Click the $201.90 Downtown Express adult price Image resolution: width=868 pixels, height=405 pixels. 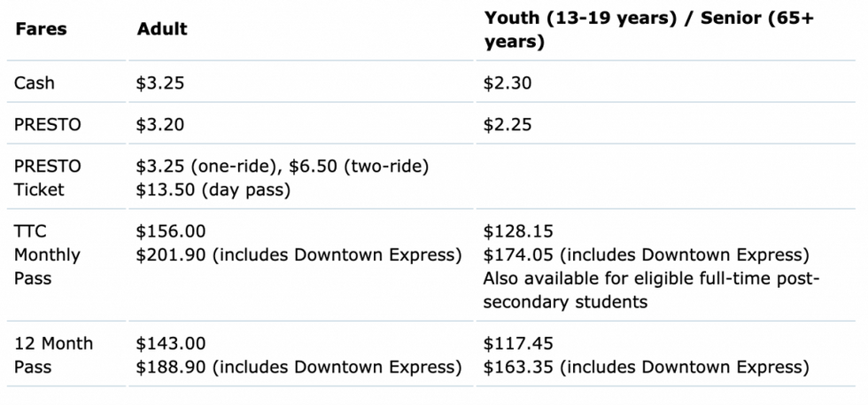299,255
